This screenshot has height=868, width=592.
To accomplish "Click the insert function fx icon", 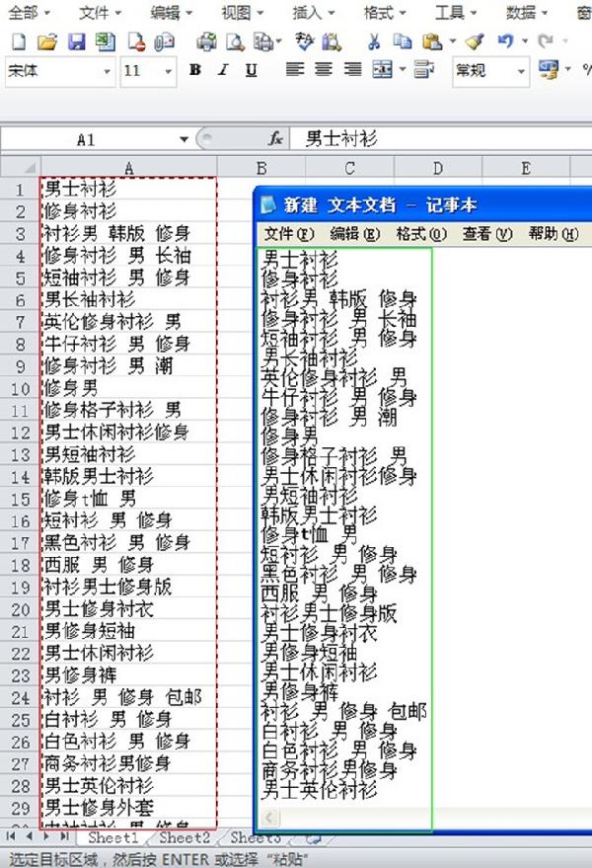I will pos(276,139).
